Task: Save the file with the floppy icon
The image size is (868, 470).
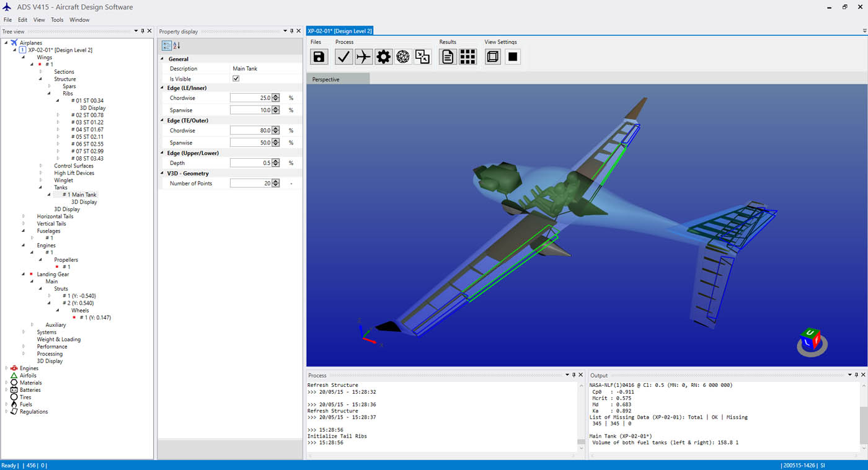Action: (319, 57)
